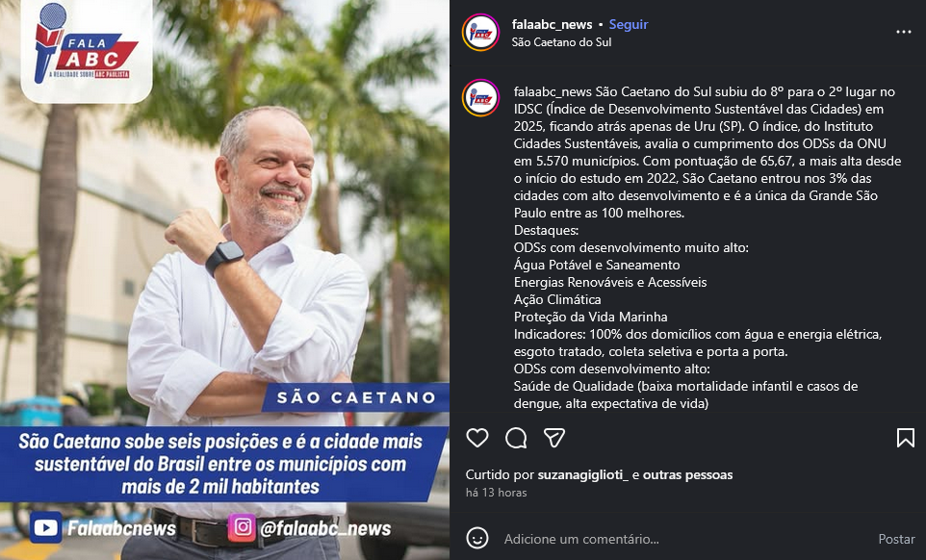
Task: Like the post with the heart icon
Action: tap(477, 438)
